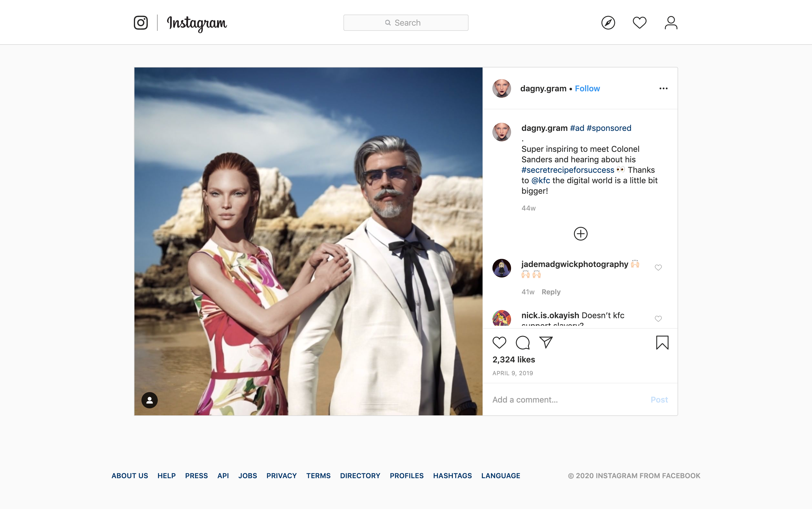Open the #sponsored hashtag
Viewport: 812px width, 509px height.
609,128
